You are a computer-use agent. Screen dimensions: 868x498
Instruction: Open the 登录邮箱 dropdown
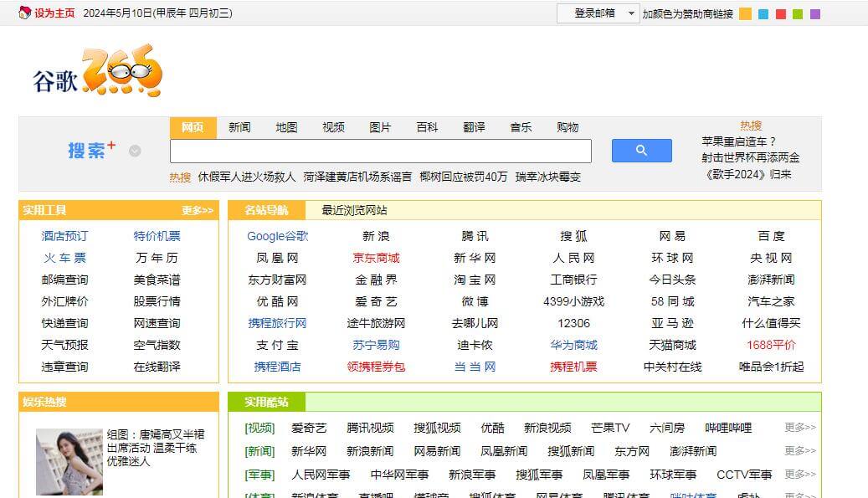click(598, 13)
